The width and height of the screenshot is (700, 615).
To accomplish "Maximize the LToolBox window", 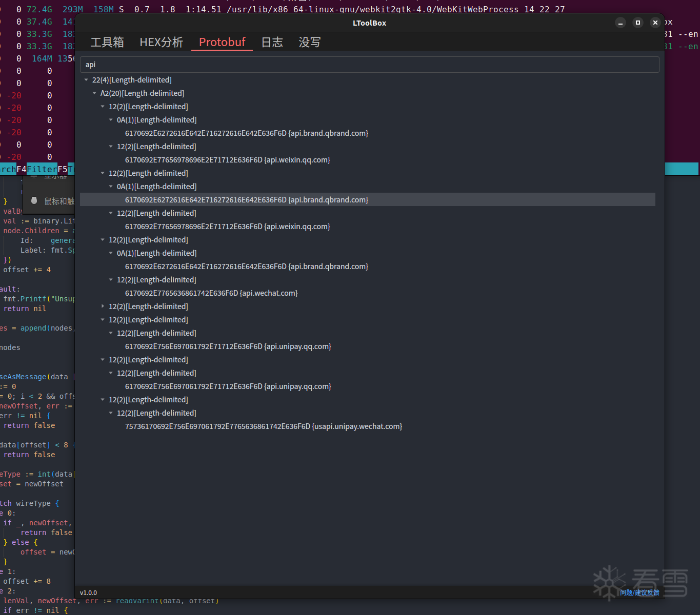I will tap(638, 23).
